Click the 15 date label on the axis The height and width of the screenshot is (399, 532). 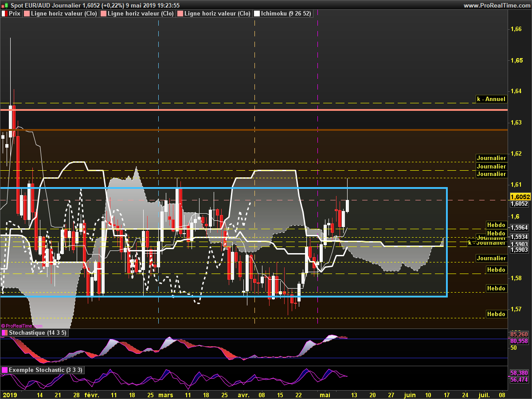[x=280, y=395]
